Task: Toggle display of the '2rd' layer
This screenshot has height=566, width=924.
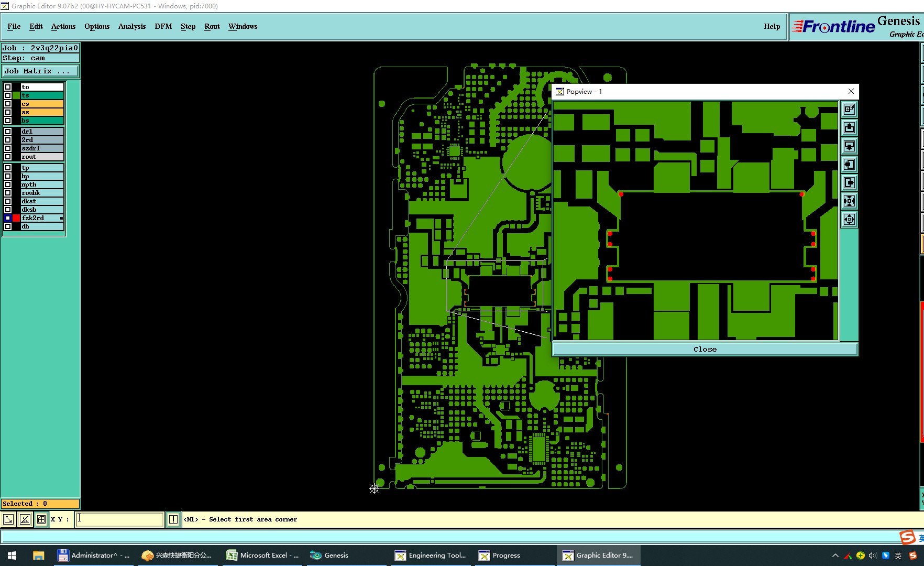Action: (x=8, y=140)
